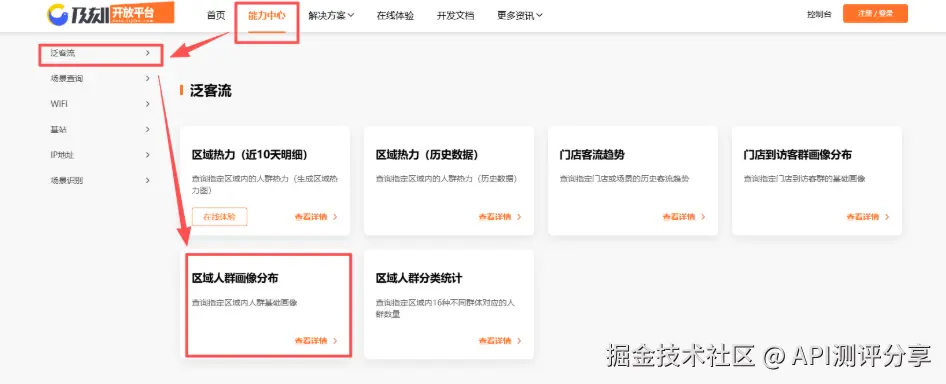The height and width of the screenshot is (384, 946).
Task: Open the 能力中心 navigation tab
Action: (267, 15)
